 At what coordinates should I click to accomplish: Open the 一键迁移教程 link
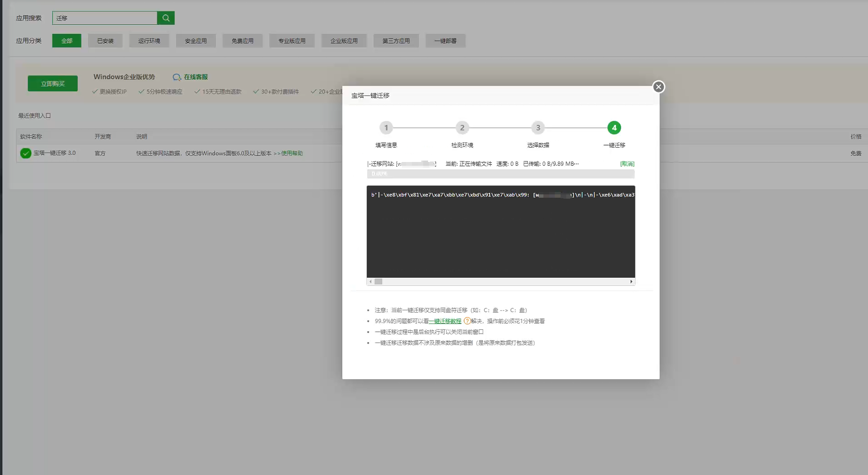point(445,321)
